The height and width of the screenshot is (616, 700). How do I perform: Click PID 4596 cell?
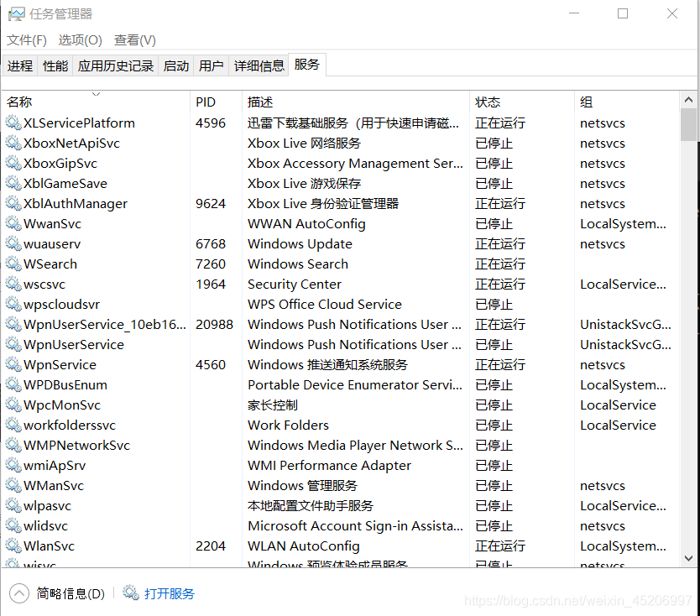point(211,123)
